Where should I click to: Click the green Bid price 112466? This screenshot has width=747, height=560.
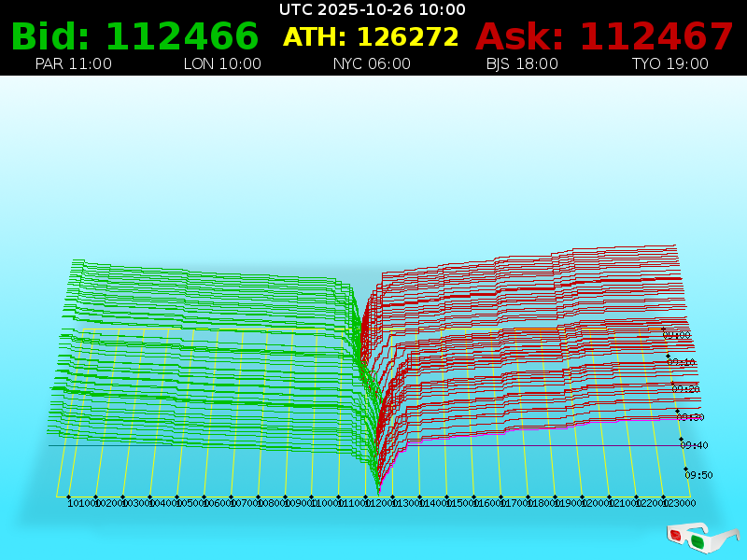(x=134, y=36)
